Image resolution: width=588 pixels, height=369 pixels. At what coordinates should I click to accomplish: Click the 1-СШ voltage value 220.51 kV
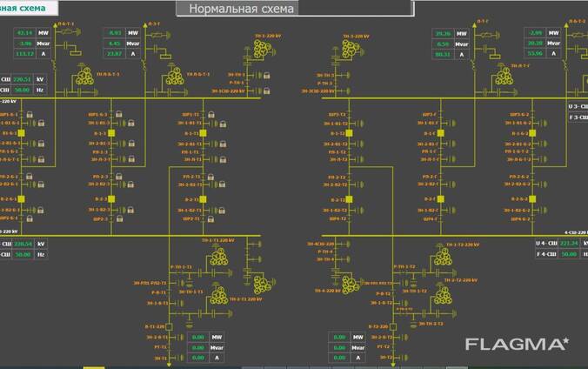click(x=22, y=79)
